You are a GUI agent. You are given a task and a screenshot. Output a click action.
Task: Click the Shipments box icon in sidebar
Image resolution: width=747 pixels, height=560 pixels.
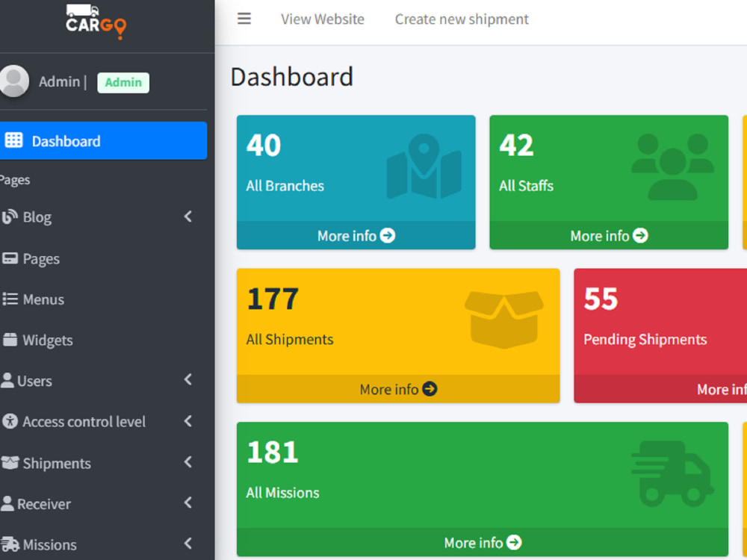tap(10, 462)
